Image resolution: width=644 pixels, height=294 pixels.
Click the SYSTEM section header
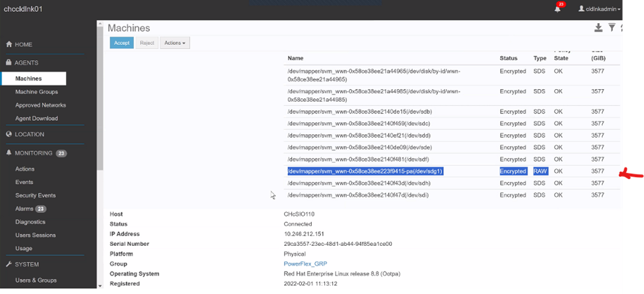point(26,264)
